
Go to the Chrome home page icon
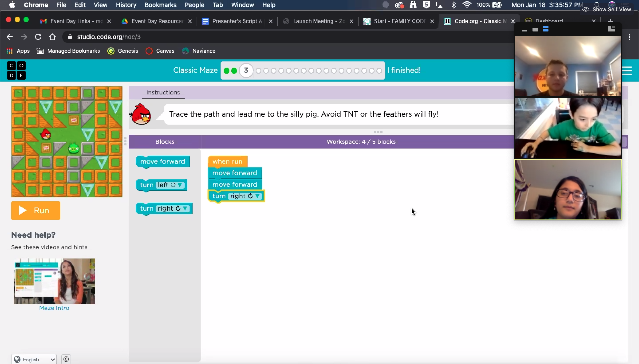click(x=52, y=37)
